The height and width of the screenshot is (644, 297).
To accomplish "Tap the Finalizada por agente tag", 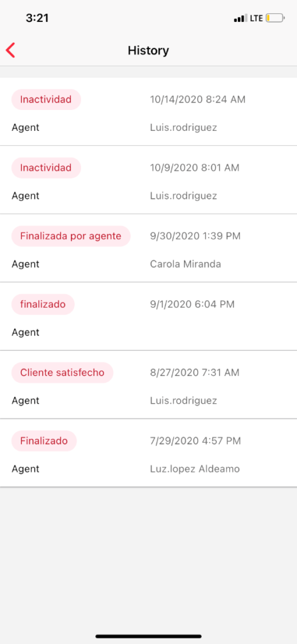I will [71, 236].
